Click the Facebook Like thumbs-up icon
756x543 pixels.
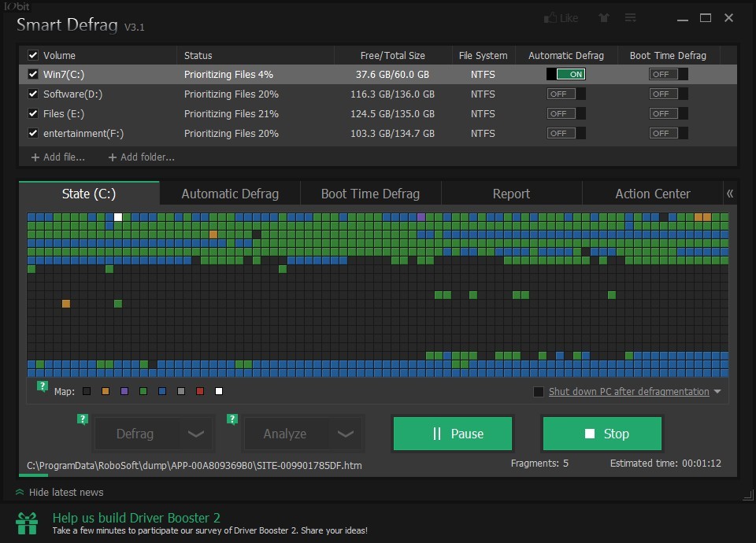pos(550,18)
